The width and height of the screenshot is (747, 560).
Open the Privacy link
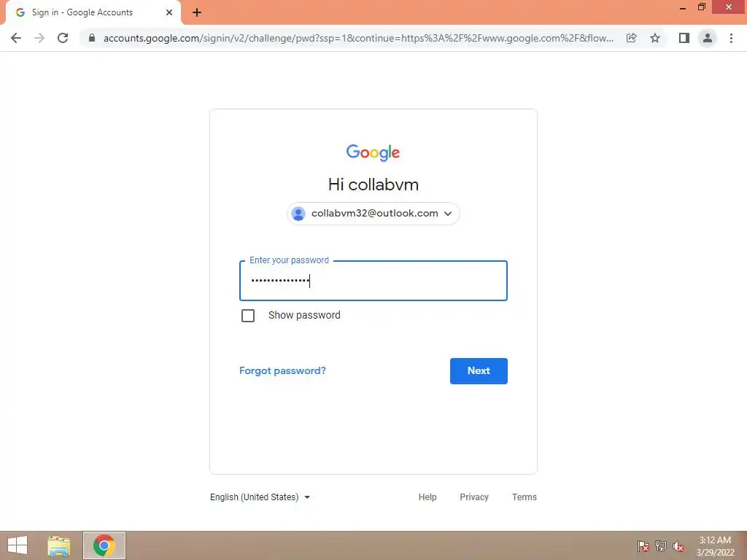coord(474,497)
